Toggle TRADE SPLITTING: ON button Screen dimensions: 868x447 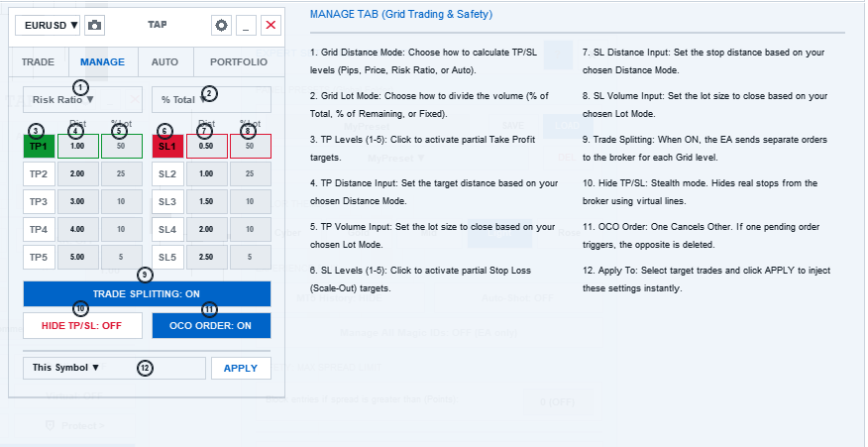point(147,293)
